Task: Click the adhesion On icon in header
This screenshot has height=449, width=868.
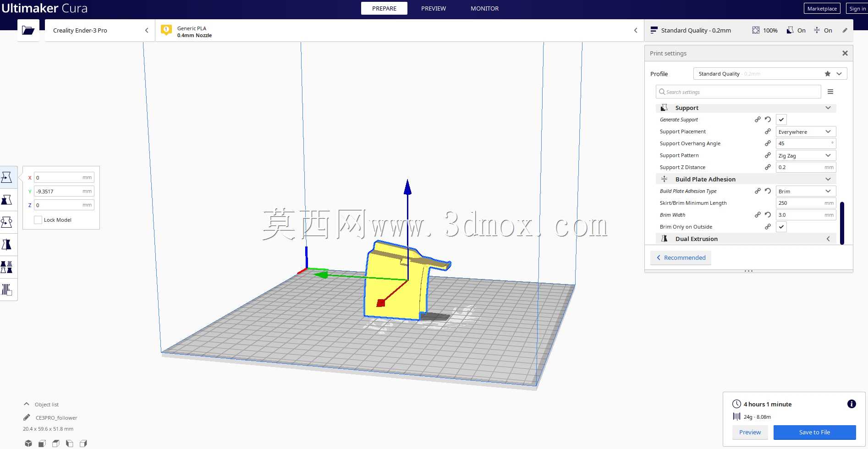Action: [x=817, y=30]
